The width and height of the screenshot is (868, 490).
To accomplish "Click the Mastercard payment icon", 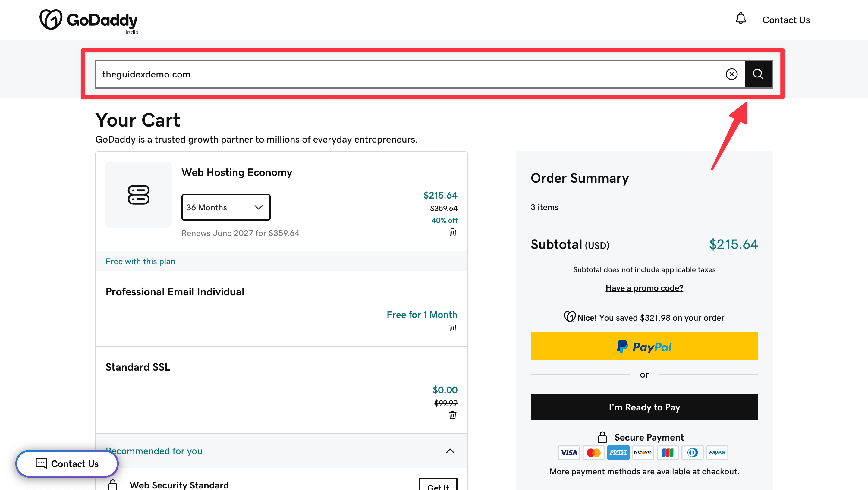I will point(593,453).
